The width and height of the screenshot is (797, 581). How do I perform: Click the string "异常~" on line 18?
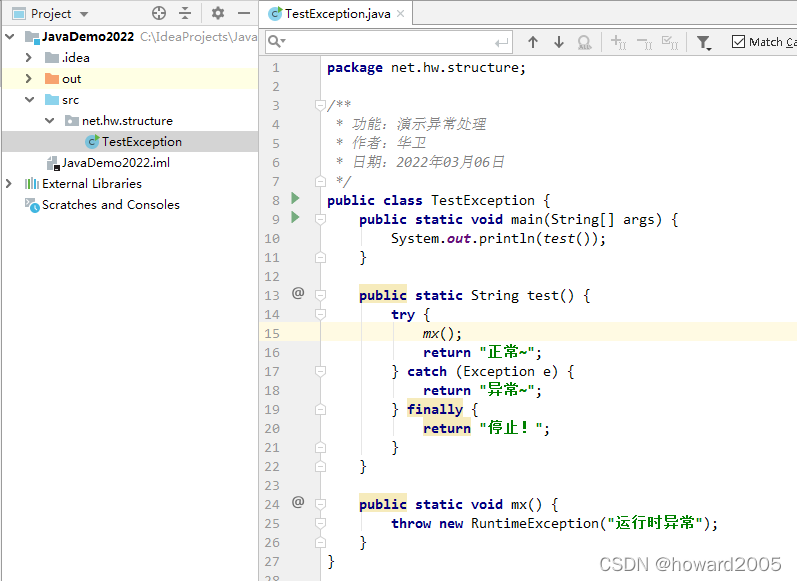click(506, 390)
